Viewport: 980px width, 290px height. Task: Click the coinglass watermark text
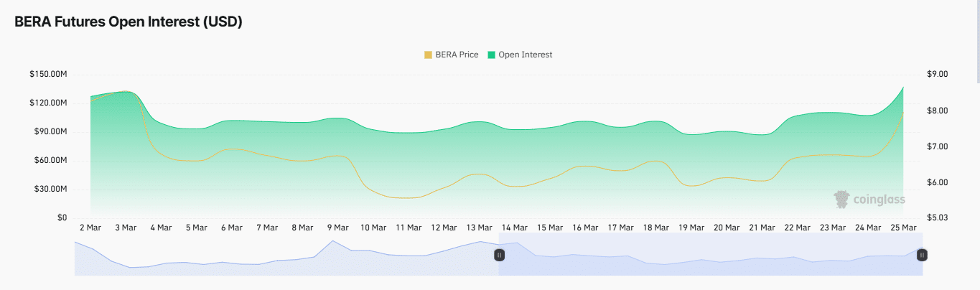tap(879, 200)
